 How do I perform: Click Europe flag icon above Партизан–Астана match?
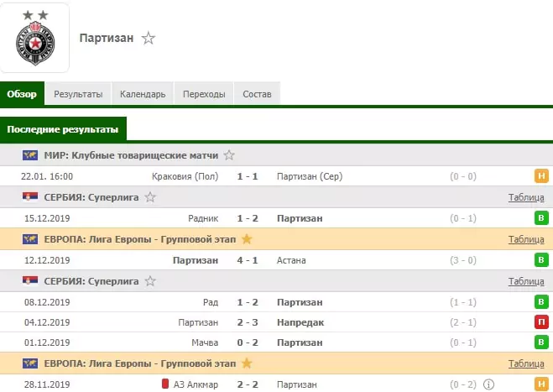pos(30,239)
